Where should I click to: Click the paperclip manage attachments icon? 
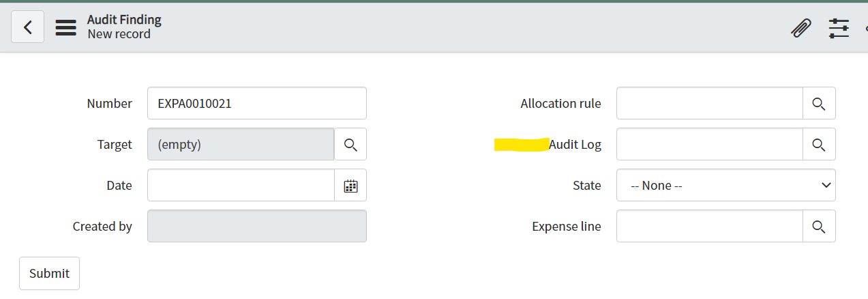(x=801, y=28)
